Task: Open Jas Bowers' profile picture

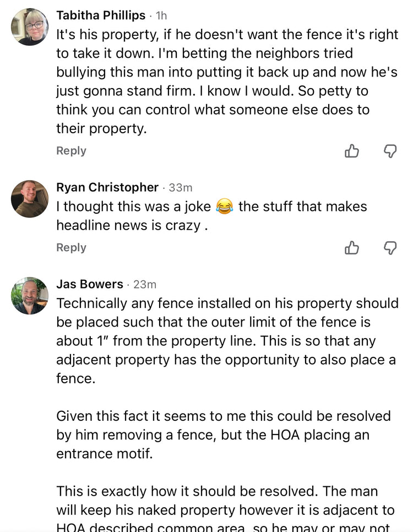Action: coord(30,296)
